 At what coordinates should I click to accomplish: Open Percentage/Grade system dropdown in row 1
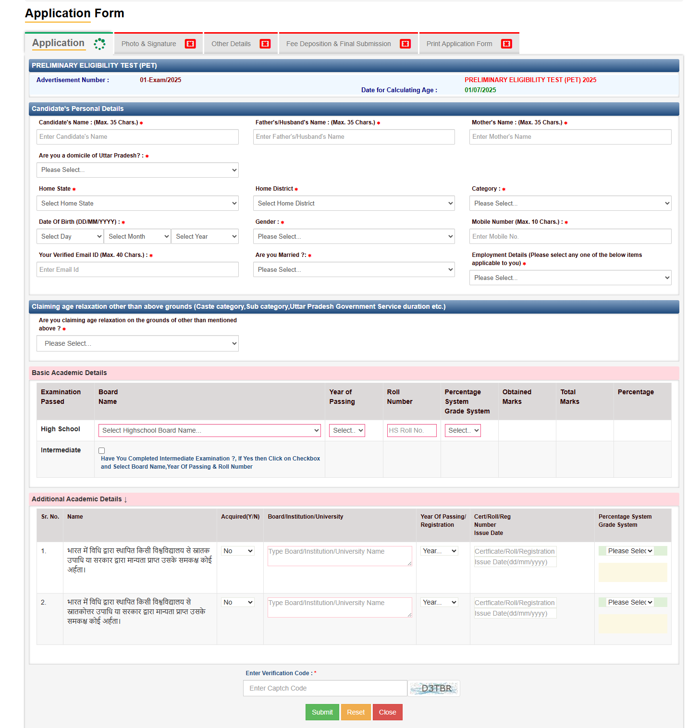tap(630, 551)
